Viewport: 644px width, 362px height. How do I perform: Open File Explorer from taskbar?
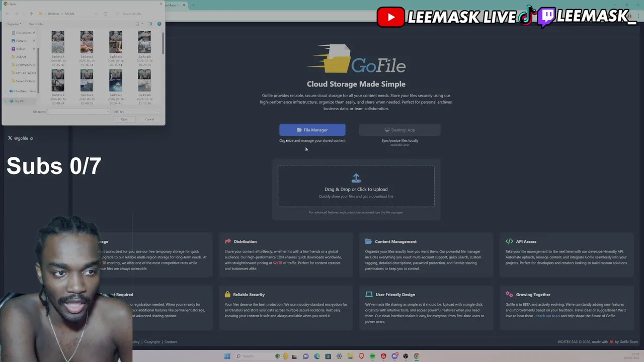coord(350,356)
